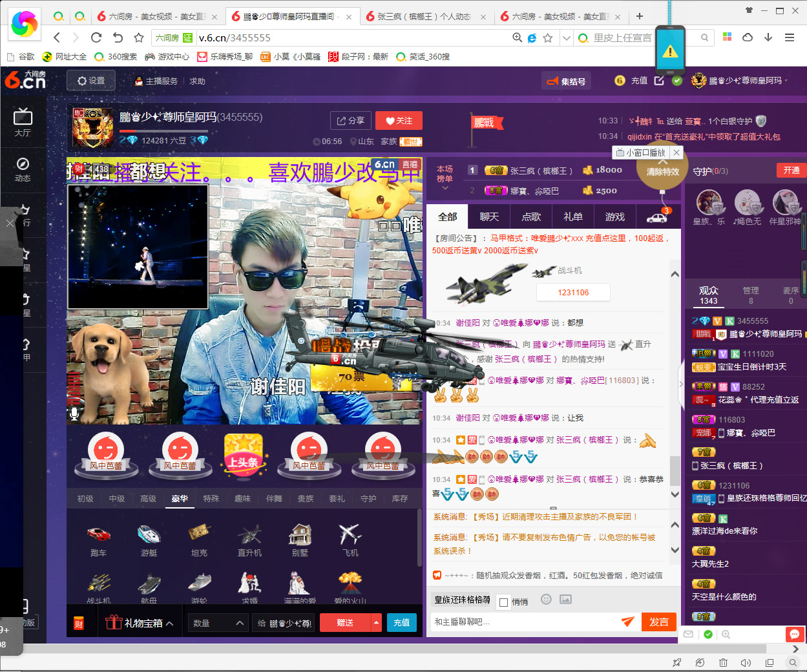The height and width of the screenshot is (672, 807).
Task: Open the 主播服务 link
Action: pyautogui.click(x=156, y=81)
